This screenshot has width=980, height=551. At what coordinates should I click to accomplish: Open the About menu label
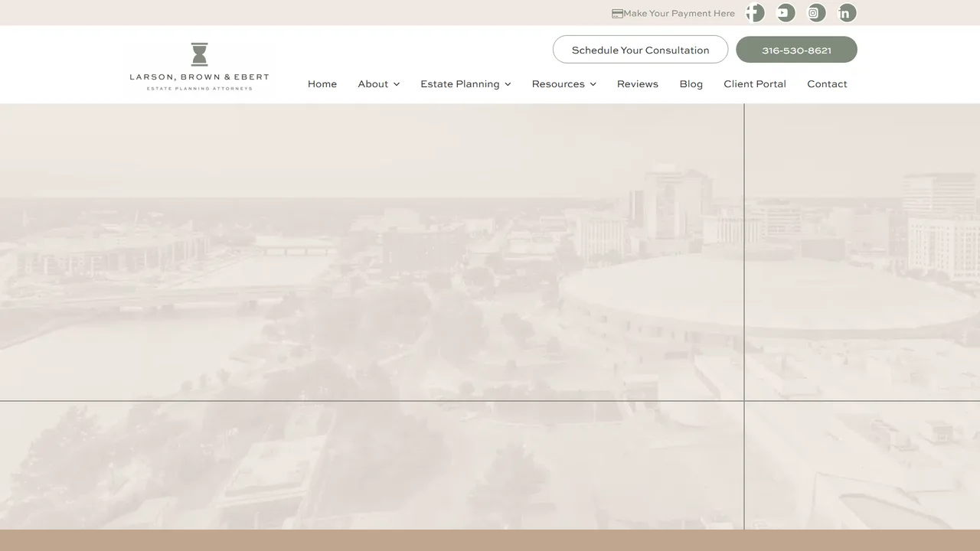373,84
